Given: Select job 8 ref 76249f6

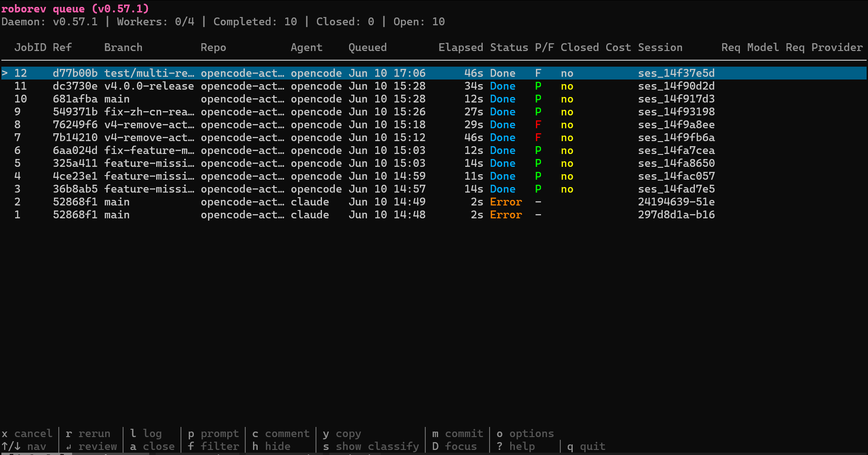Looking at the screenshot, I should coord(75,125).
